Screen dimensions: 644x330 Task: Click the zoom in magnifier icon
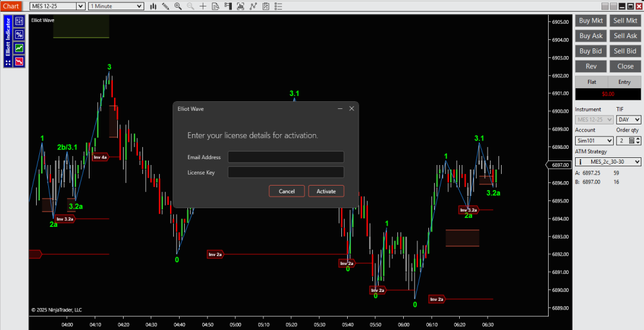tap(178, 6)
